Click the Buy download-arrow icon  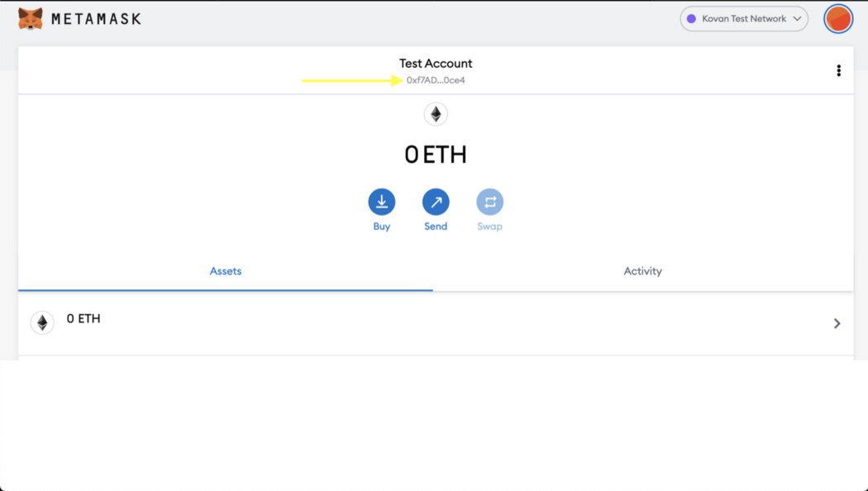tap(381, 202)
